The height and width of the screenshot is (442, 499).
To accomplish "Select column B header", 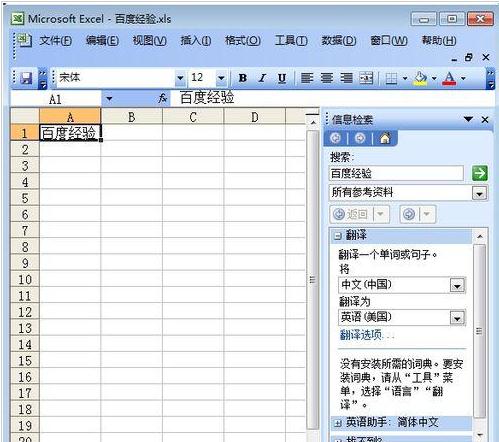I will (132, 117).
